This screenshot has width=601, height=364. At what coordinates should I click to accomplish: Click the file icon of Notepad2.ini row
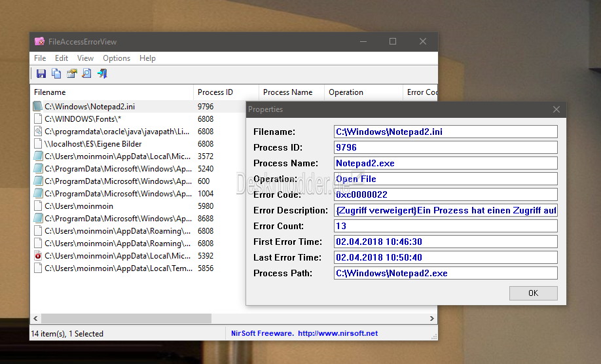click(37, 106)
